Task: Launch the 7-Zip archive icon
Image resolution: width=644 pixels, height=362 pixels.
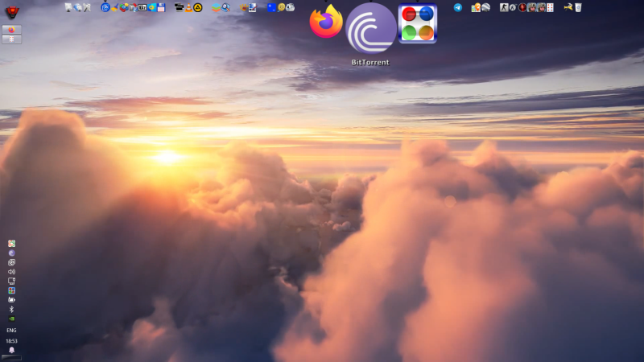Action: (x=142, y=7)
